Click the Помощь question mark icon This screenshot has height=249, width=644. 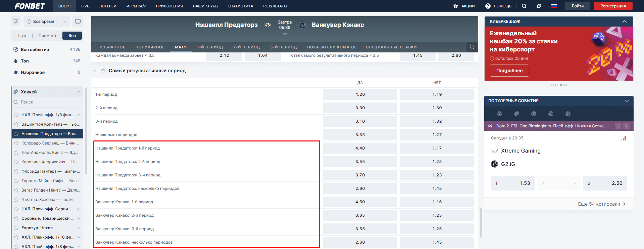[488, 6]
